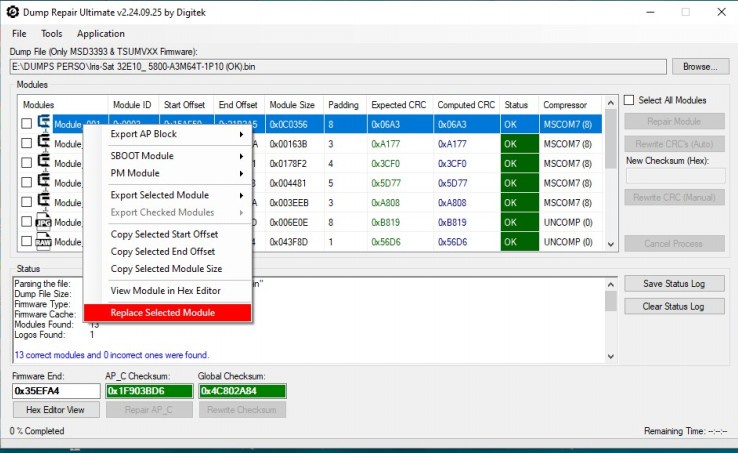738x453 pixels.
Task: Choose Copy Selected Module Size
Action: tap(168, 268)
